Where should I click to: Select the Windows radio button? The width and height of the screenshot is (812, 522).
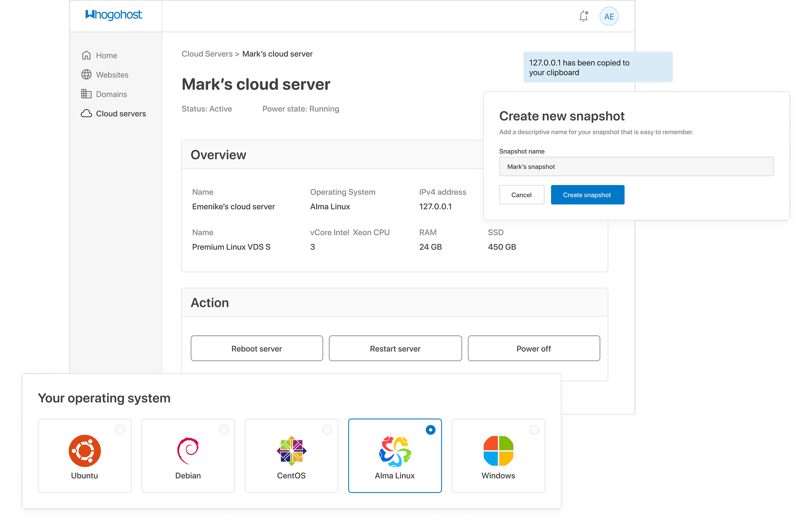(534, 430)
